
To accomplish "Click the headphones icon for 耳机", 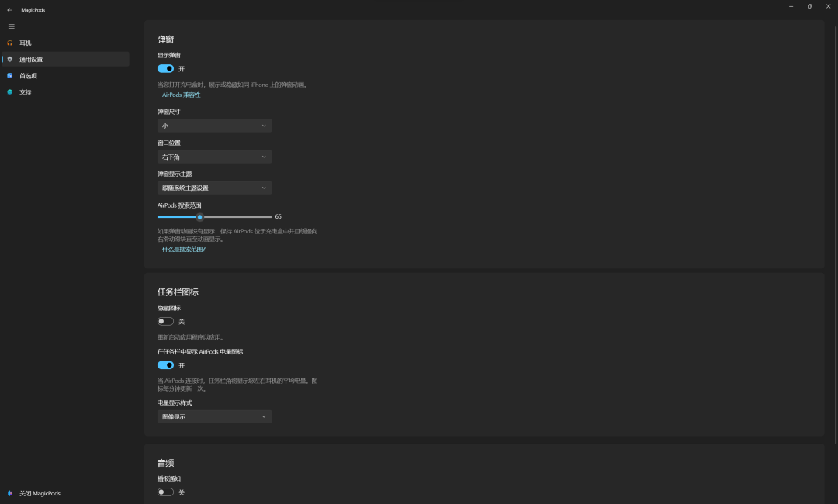I will coord(9,43).
